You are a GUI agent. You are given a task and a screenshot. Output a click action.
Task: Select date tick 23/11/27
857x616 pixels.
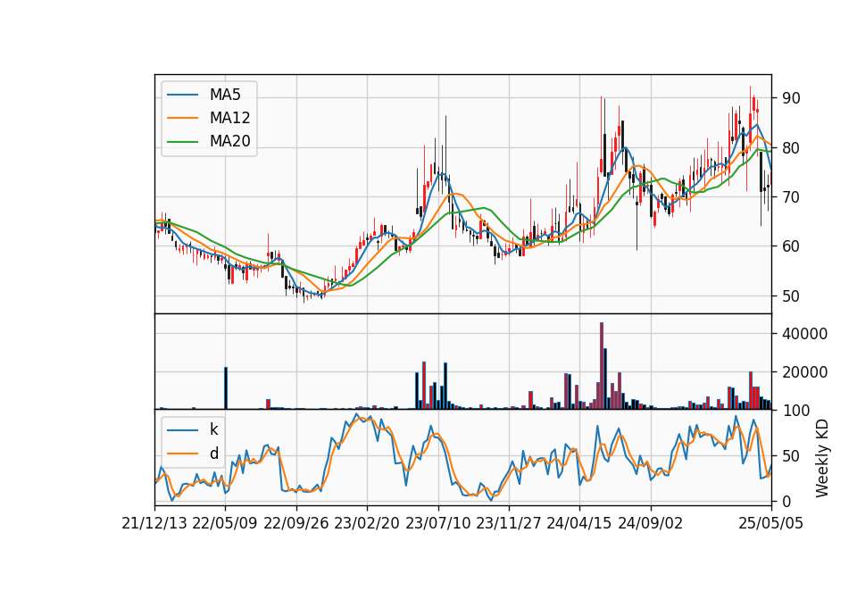[x=509, y=524]
